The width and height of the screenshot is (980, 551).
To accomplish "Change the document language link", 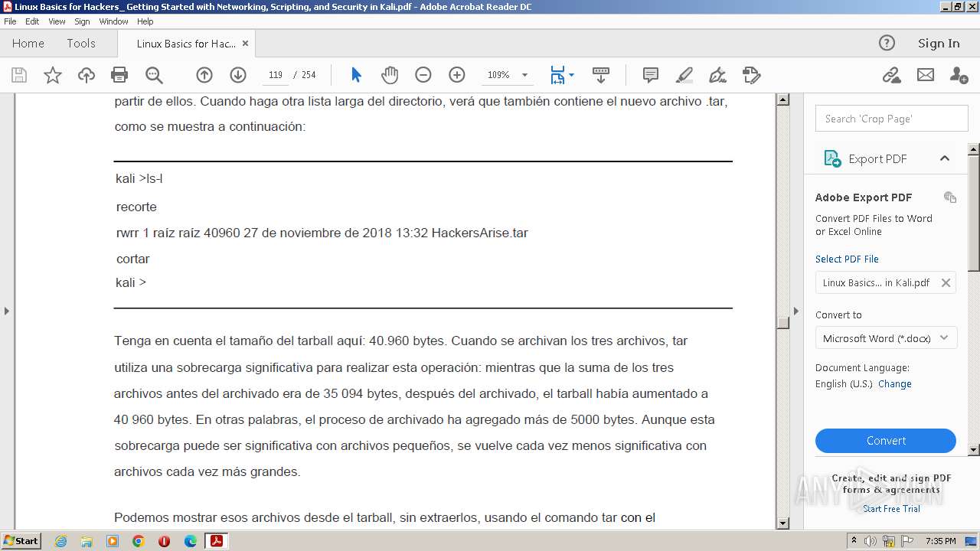I will click(895, 384).
